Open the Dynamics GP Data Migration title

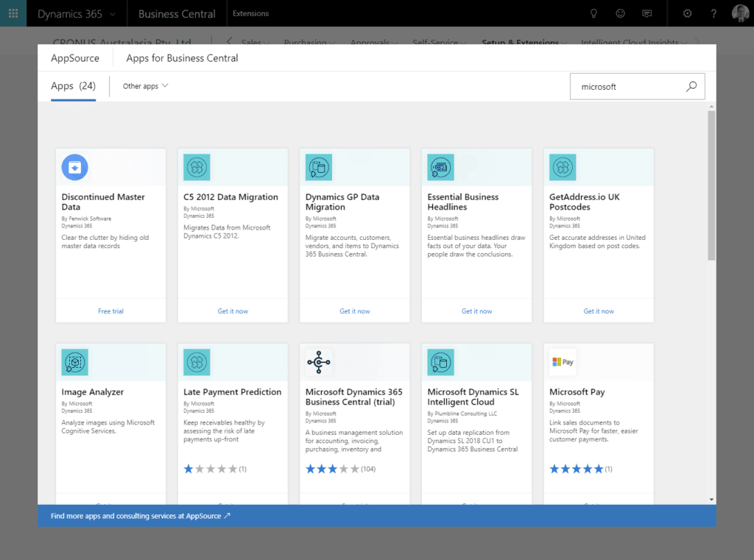coord(342,202)
